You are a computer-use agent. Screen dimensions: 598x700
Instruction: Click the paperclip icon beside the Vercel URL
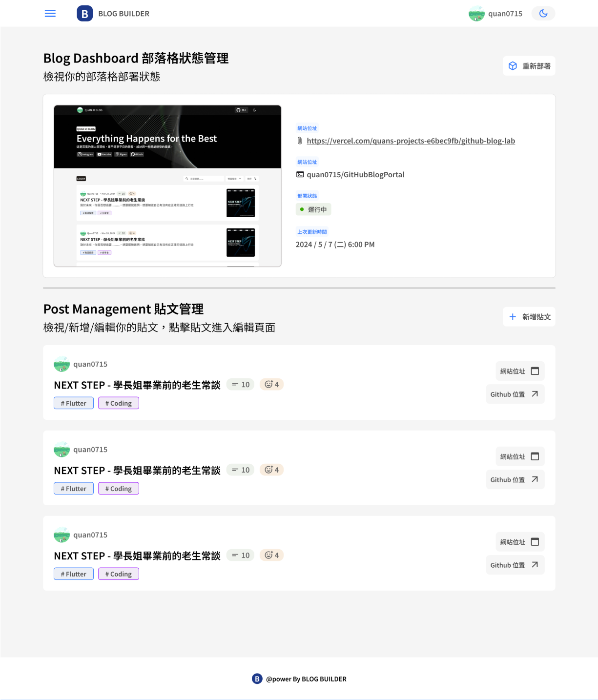click(x=299, y=141)
